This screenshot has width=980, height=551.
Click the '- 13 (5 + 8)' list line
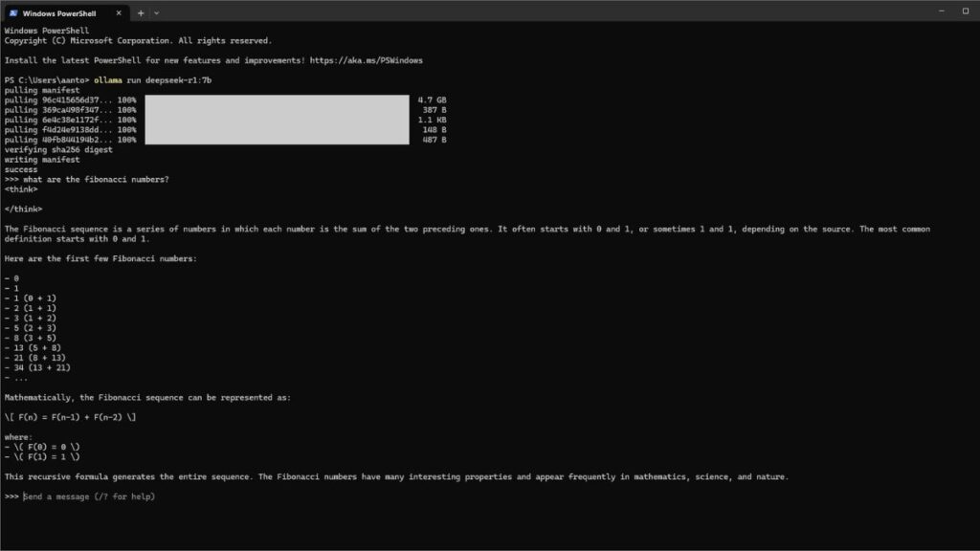click(x=33, y=348)
